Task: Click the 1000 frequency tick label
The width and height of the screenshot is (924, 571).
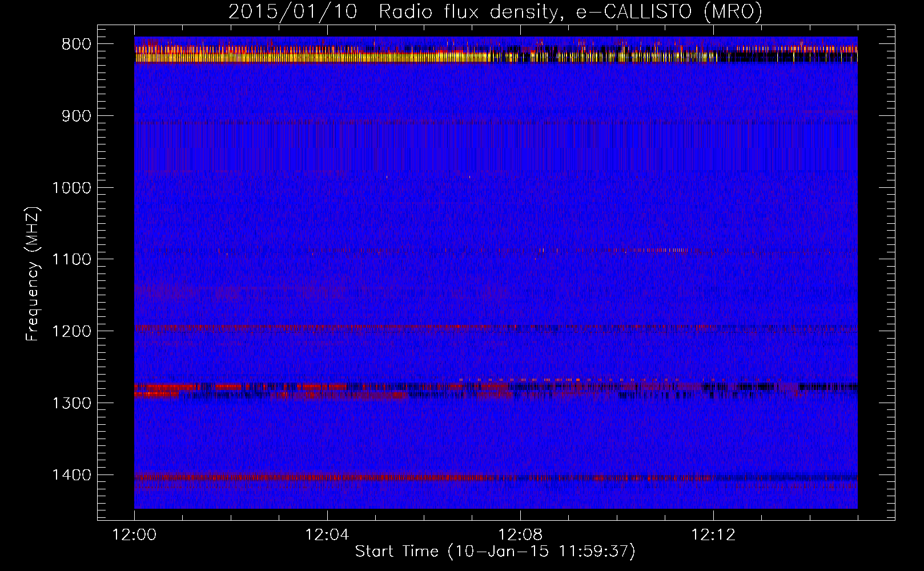Action: click(x=71, y=188)
